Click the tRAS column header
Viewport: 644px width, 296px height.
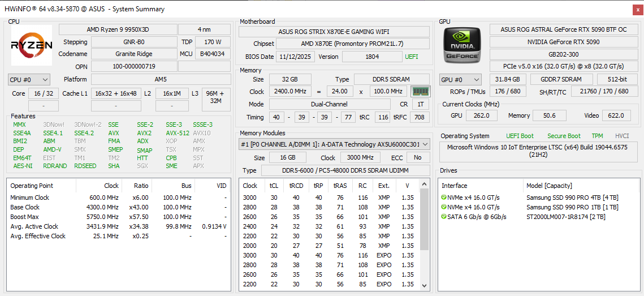(340, 186)
